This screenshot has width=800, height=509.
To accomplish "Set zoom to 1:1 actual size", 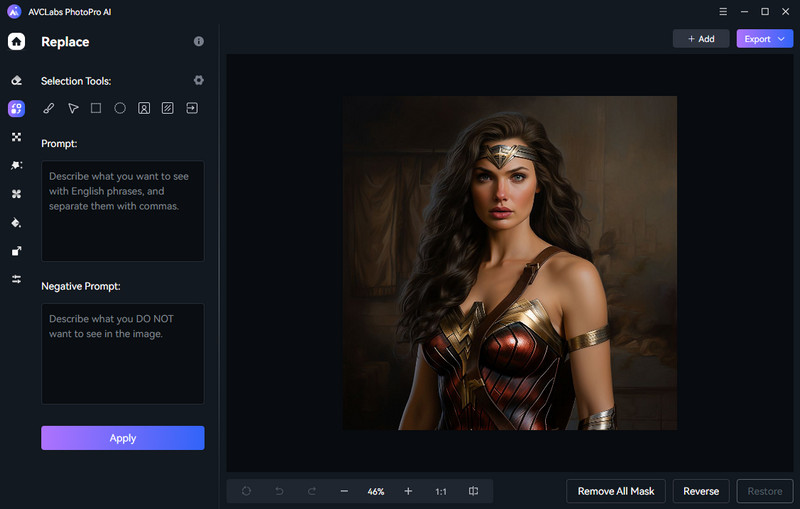I will coord(441,491).
